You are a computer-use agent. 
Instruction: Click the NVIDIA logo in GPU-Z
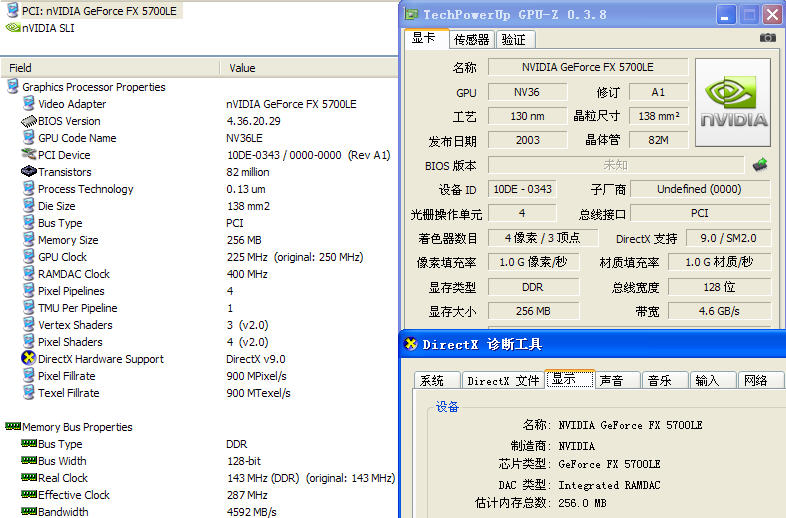click(733, 102)
